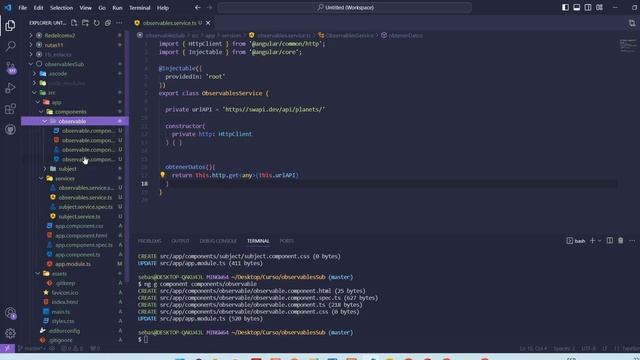
Task: Open the Extensions view
Action: (x=10, y=109)
